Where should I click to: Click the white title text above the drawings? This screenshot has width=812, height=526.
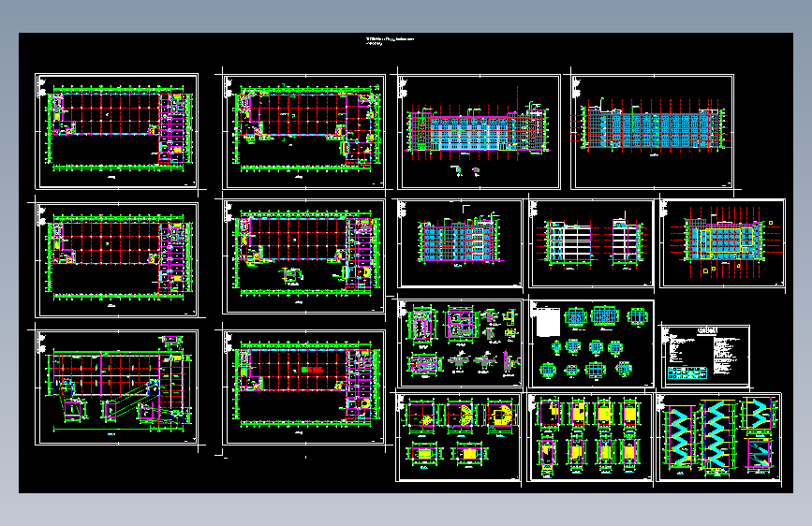click(390, 41)
